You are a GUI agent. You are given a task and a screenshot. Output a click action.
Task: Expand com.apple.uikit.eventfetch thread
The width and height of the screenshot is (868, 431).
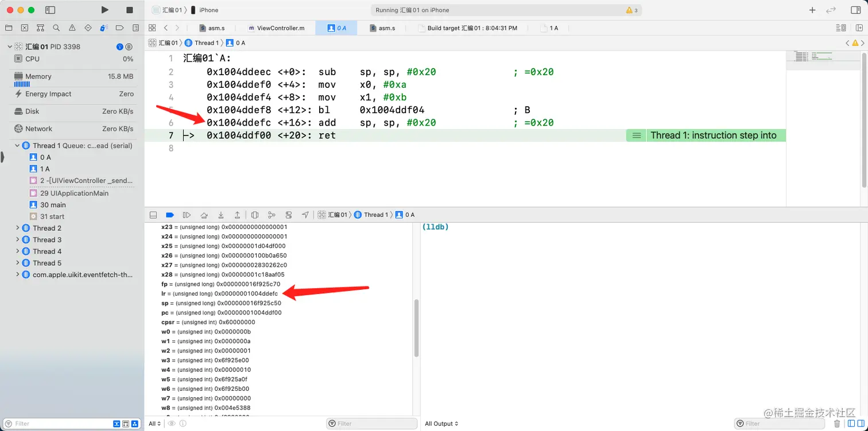[x=17, y=275]
